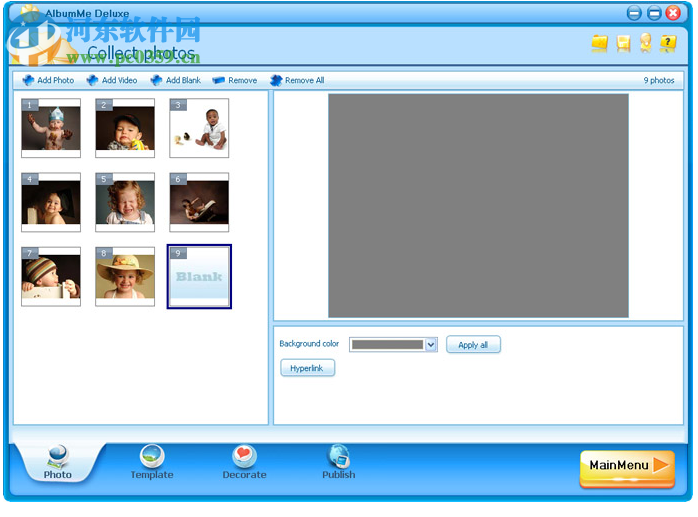Viewport: 698px width, 517px height.
Task: Save project with the floppy disk icon
Action: pyautogui.click(x=623, y=44)
